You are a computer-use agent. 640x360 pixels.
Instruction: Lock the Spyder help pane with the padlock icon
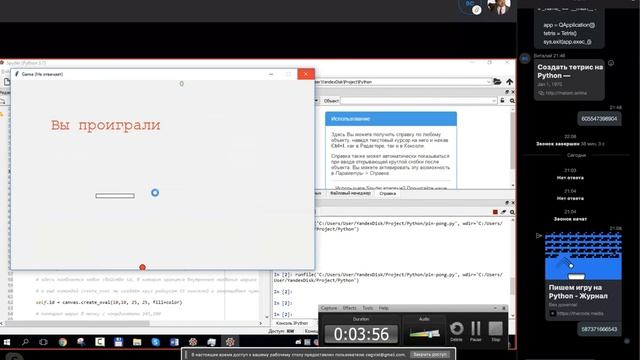[x=502, y=100]
